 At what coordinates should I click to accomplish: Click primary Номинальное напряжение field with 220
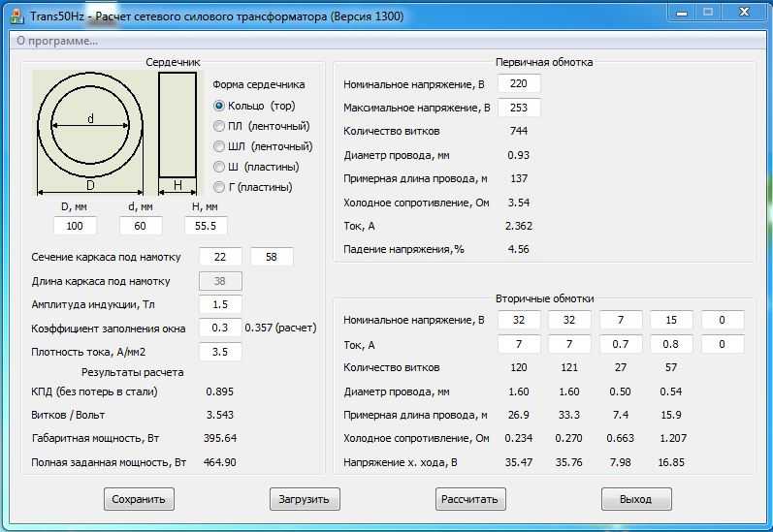click(x=519, y=83)
